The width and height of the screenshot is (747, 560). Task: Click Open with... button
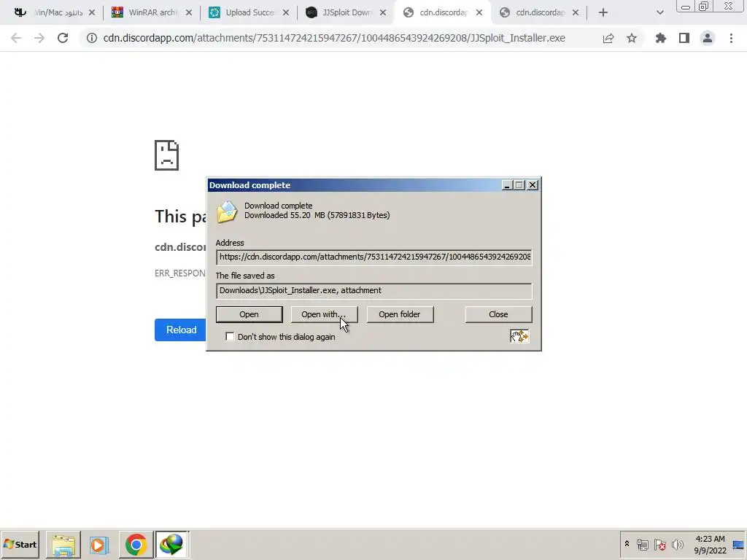coord(324,314)
